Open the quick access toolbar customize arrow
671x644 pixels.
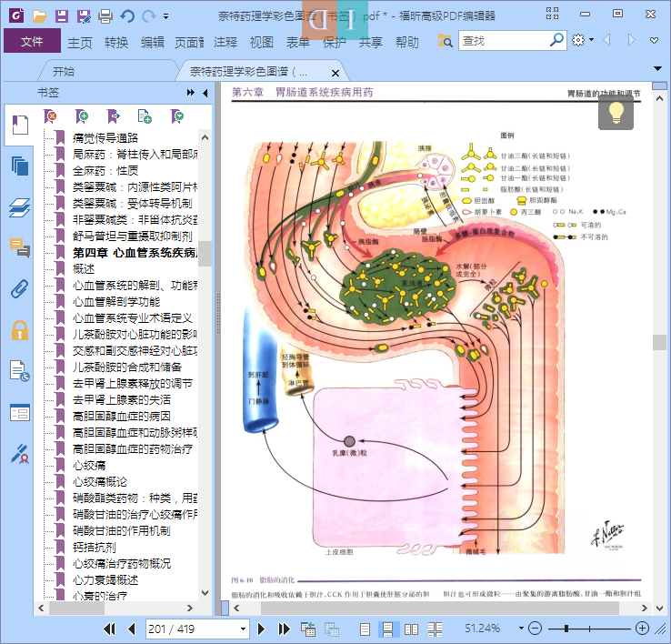coord(166,16)
